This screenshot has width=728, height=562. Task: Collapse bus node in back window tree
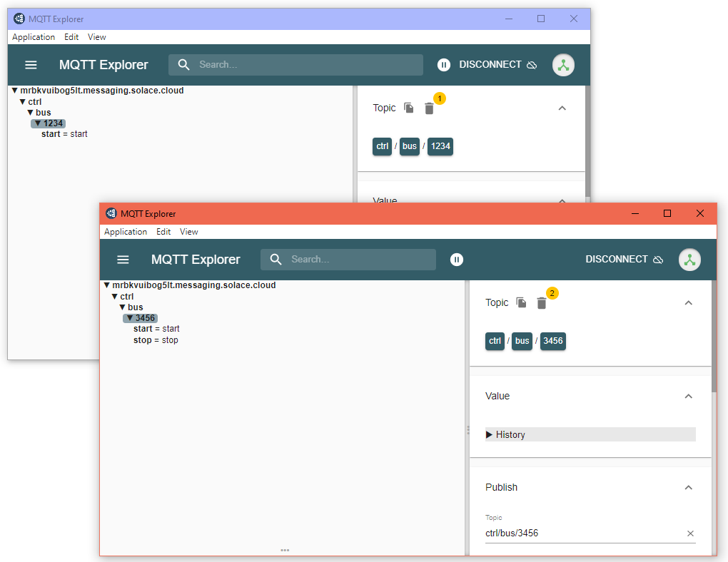pos(30,112)
